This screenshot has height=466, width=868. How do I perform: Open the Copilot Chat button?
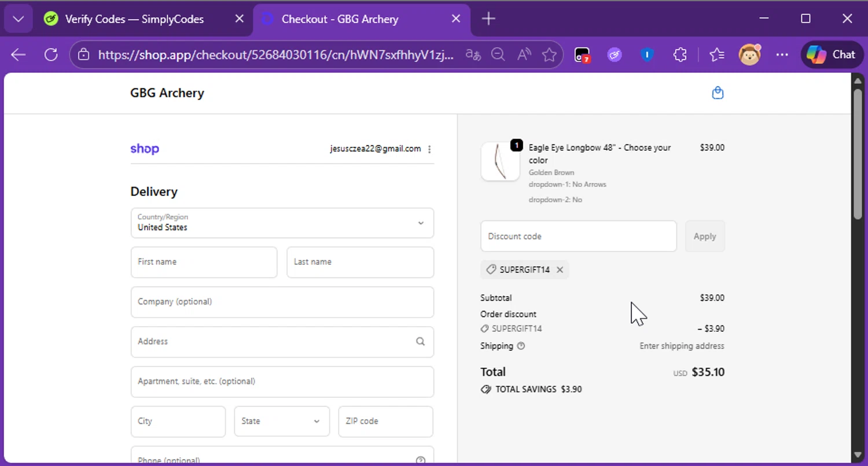[x=832, y=55]
